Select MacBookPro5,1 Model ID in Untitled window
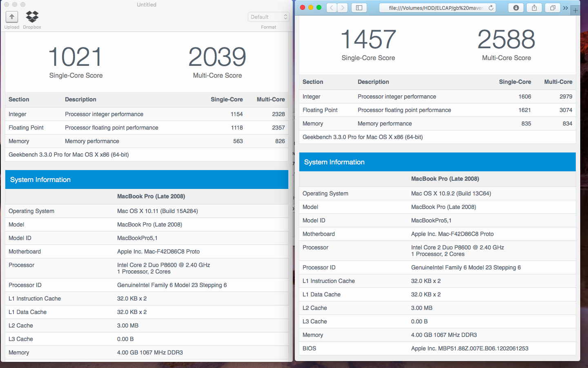Viewport: 588px width, 368px height. (x=137, y=238)
